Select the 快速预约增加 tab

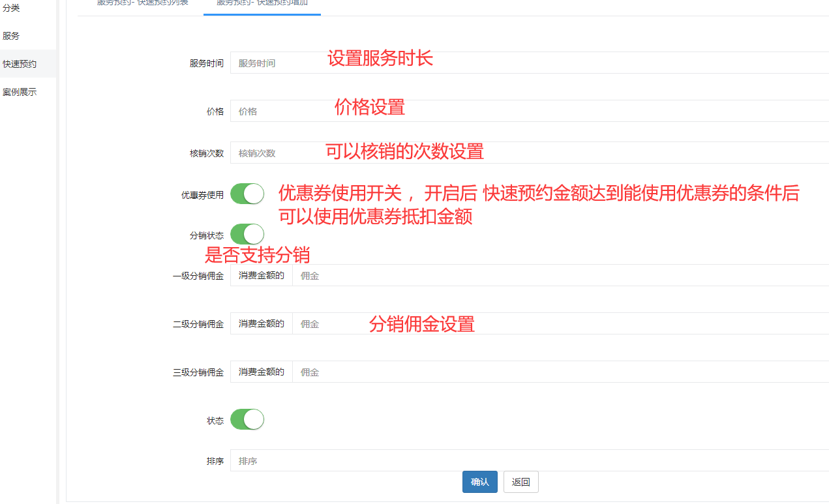(262, 3)
